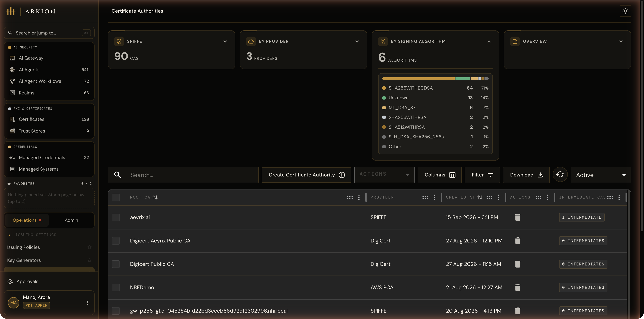Expand the By Provider card
The height and width of the screenshot is (319, 644).
pos(357,41)
